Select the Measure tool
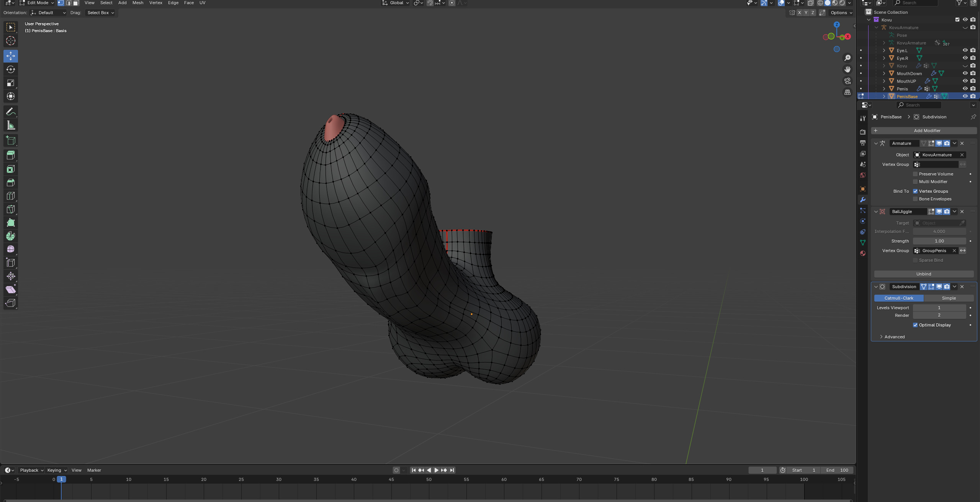Image resolution: width=980 pixels, height=502 pixels. [11, 125]
